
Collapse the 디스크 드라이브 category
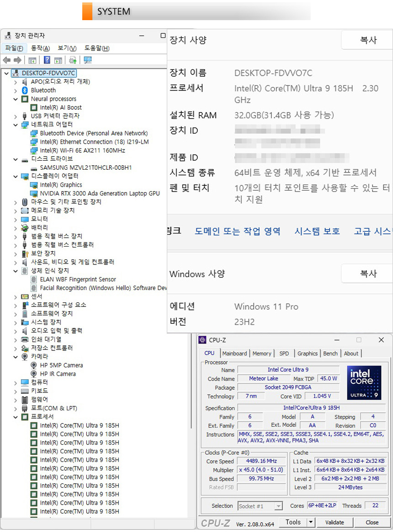pos(15,159)
